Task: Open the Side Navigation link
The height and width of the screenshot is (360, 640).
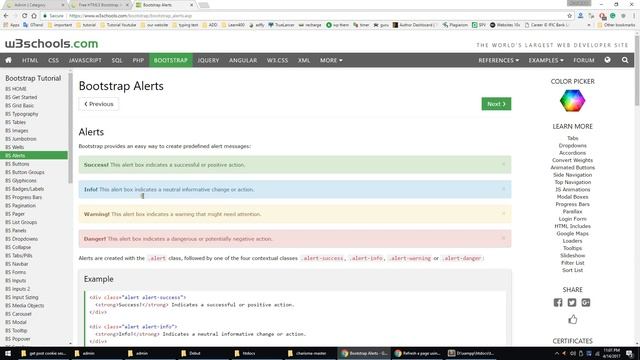Action: point(572,175)
